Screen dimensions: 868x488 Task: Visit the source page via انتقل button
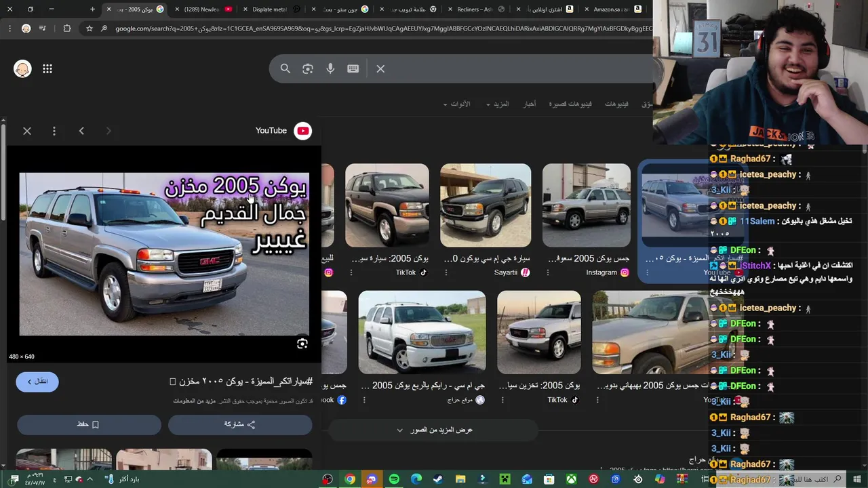[x=37, y=382]
